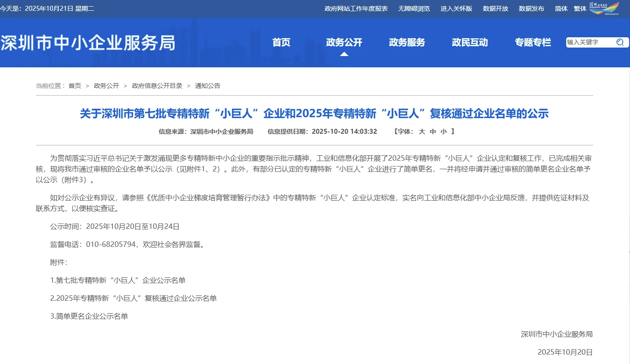Enable 无障碍浏览 accessibility mode

tap(414, 9)
